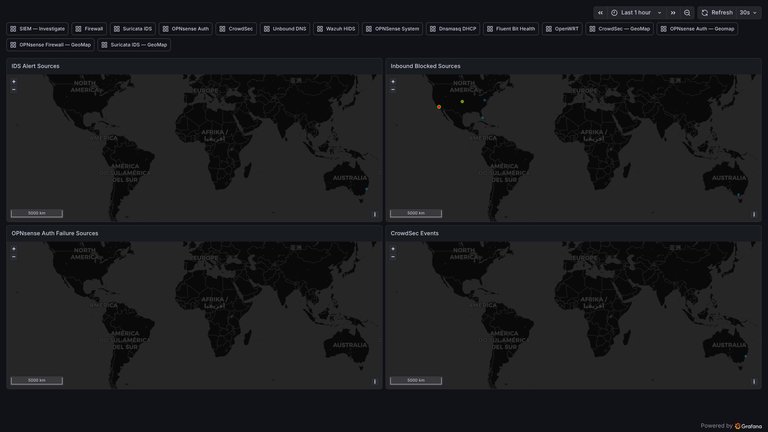Go to the Suricata IDS — GeoMap dashboard
768x432 pixels.
[x=134, y=45]
